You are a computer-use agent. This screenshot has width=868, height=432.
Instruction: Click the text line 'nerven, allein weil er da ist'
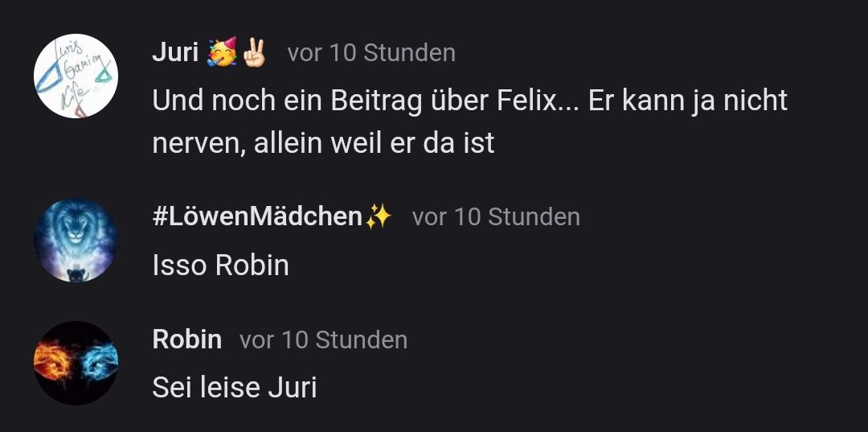pos(323,143)
